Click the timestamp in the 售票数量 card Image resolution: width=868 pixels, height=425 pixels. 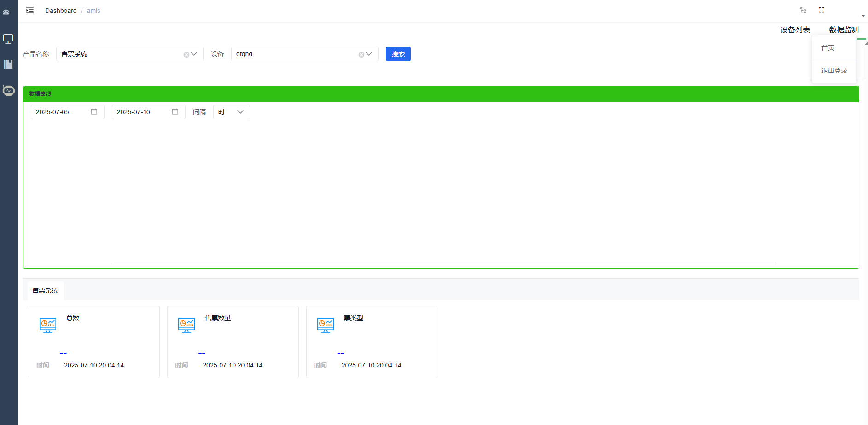click(233, 365)
